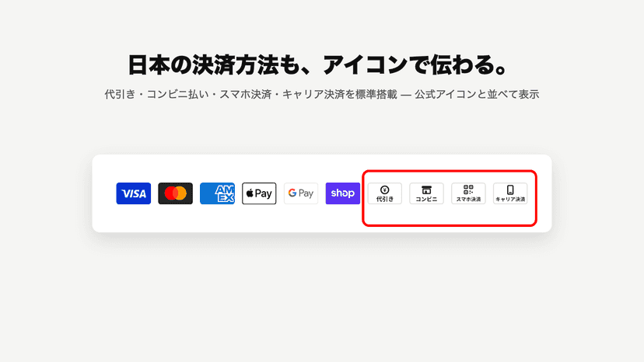Click the American Express icon
644x362 pixels.
217,193
